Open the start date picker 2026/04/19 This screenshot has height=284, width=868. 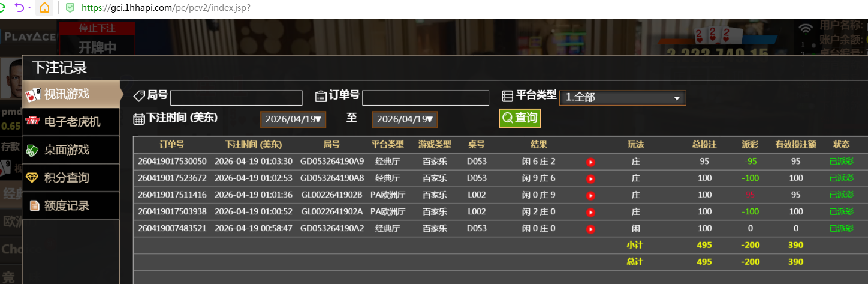point(293,119)
